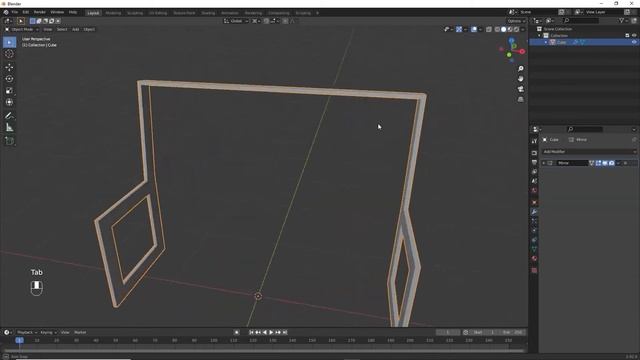Switch to material preview shading
640x360 pixels.
click(x=510, y=29)
